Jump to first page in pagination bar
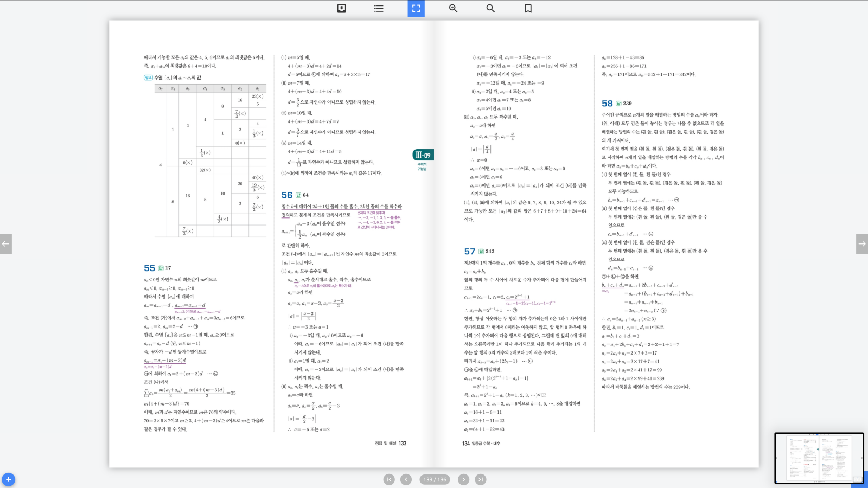The height and width of the screenshot is (488, 868). [x=389, y=479]
